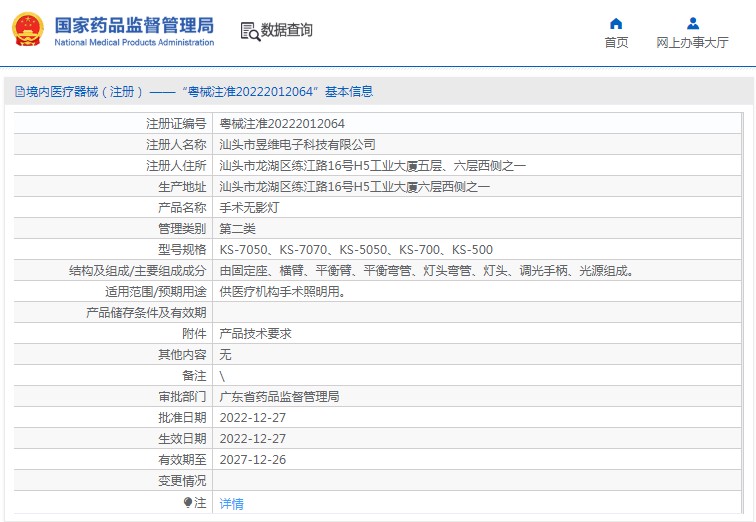Click the 注册证编号 row label
Image resolution: width=756 pixels, height=522 pixels.
(x=176, y=124)
